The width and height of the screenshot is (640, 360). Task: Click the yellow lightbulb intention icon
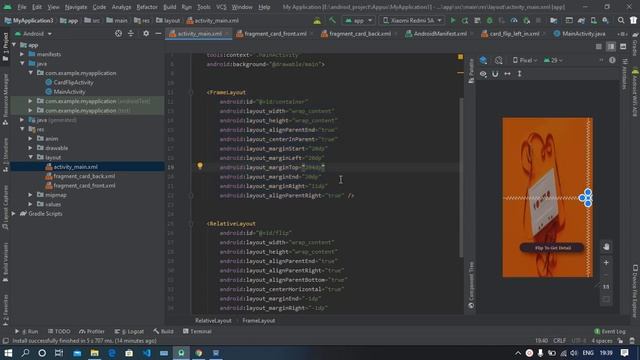[x=200, y=166]
